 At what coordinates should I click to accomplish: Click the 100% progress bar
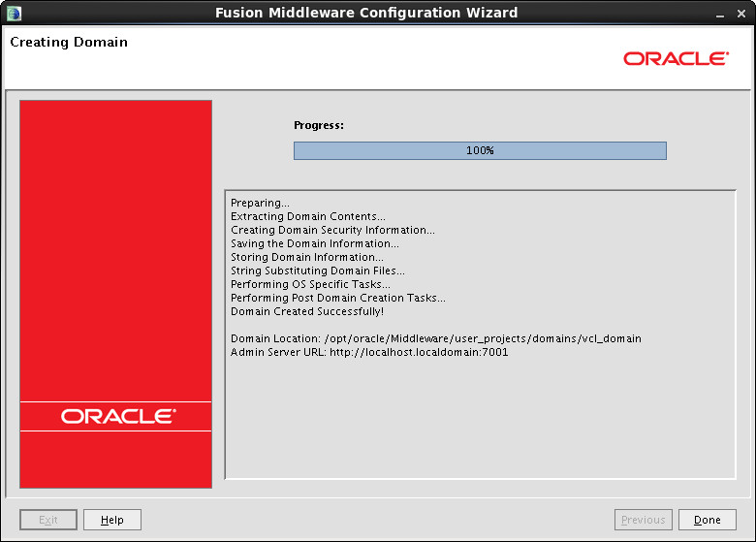pyautogui.click(x=480, y=150)
